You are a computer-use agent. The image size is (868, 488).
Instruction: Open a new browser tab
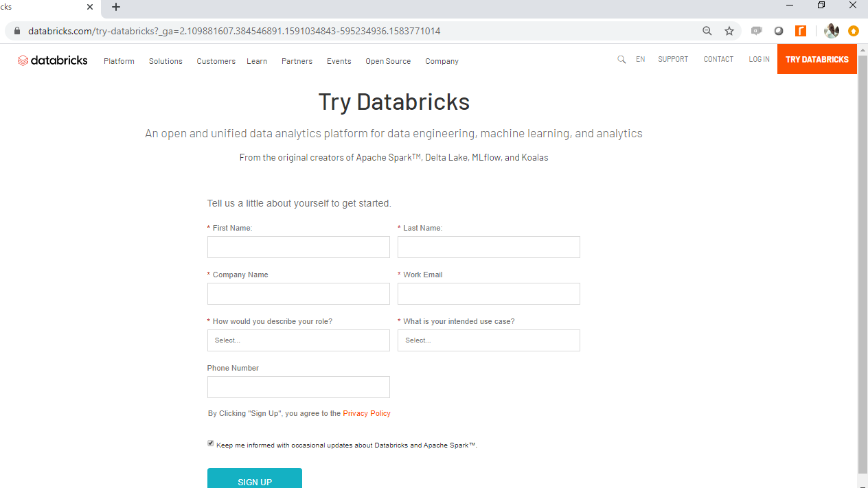pos(116,7)
